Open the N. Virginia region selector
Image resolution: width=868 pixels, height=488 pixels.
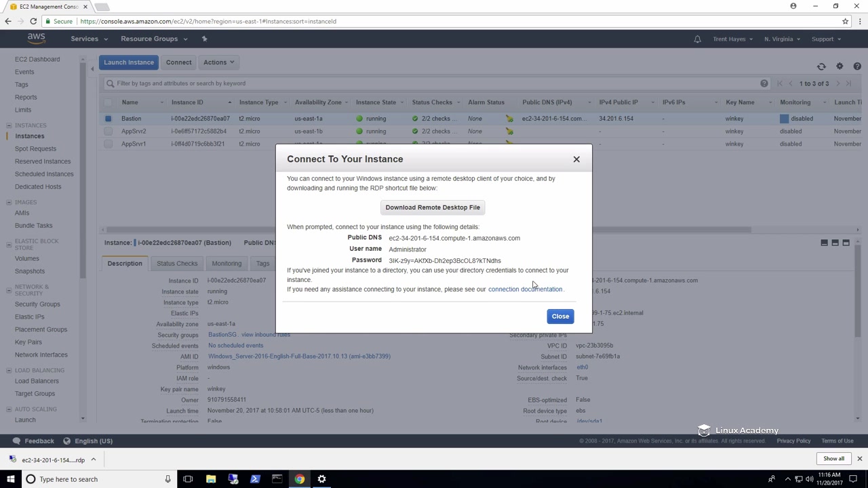781,39
